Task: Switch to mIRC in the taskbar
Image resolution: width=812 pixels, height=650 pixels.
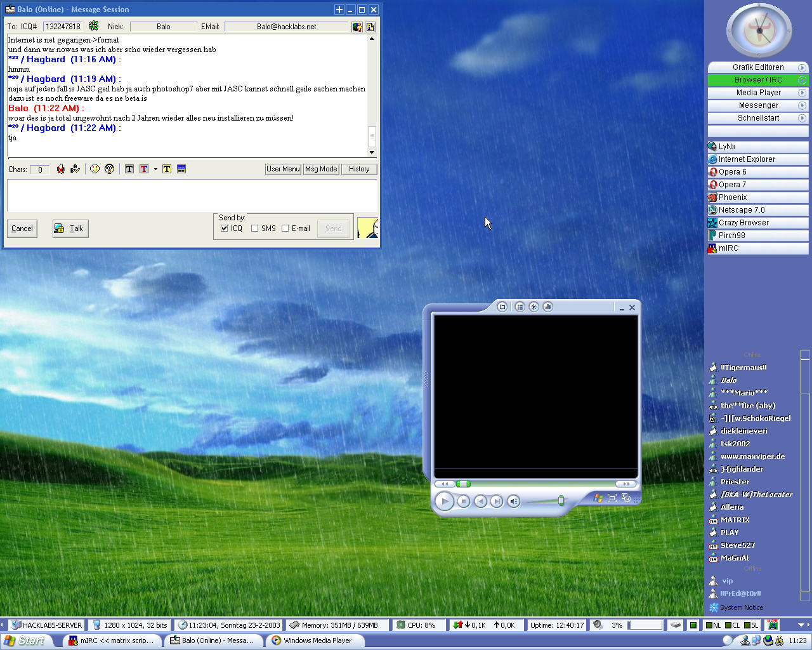Action: (x=112, y=640)
